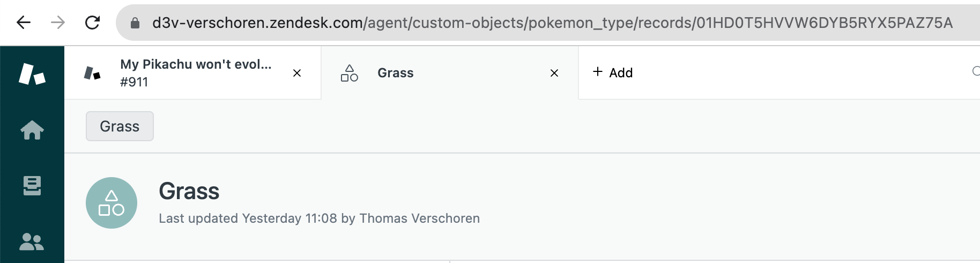Open the Home dashboard from the sidebar
Screen dimensions: 980x263
click(32, 130)
